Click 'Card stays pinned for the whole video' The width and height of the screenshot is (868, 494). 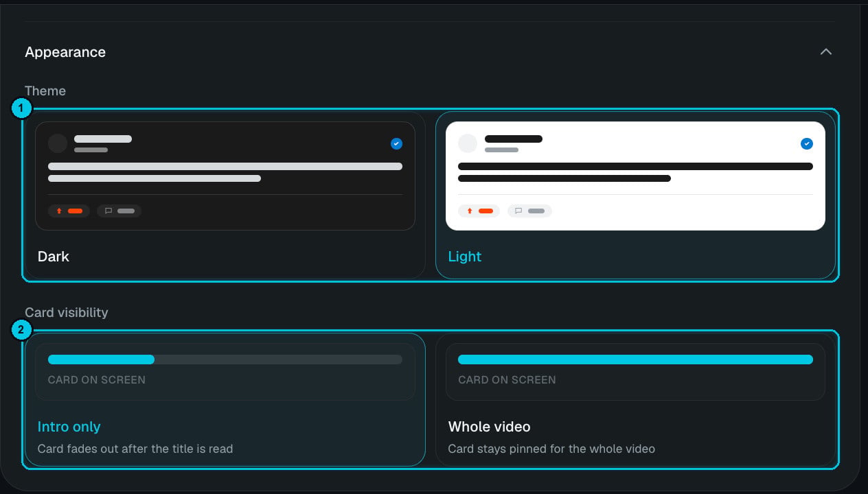click(x=551, y=449)
